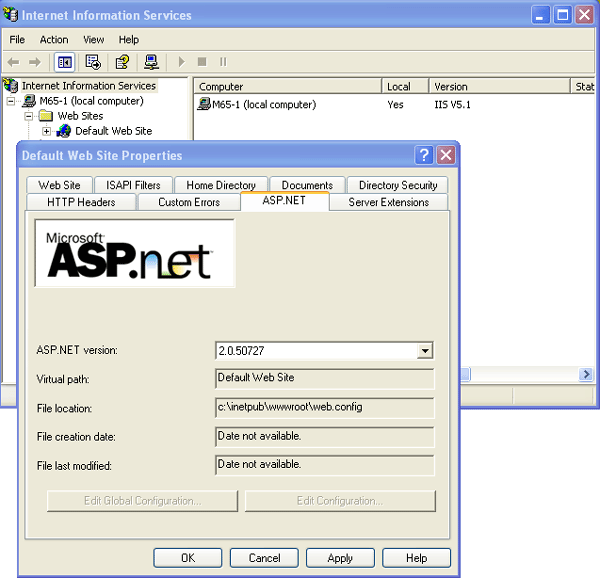The image size is (600, 578).
Task: Switch to the Home Directory tab
Action: pos(221,185)
